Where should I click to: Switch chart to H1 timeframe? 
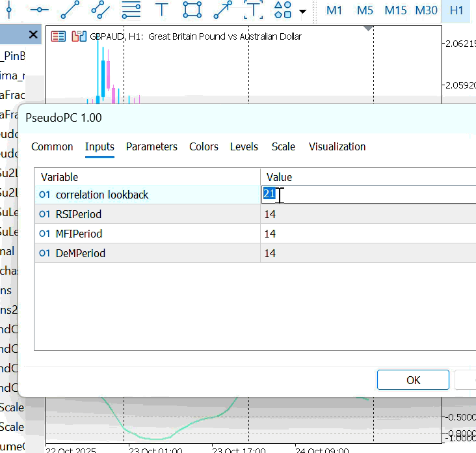click(456, 10)
